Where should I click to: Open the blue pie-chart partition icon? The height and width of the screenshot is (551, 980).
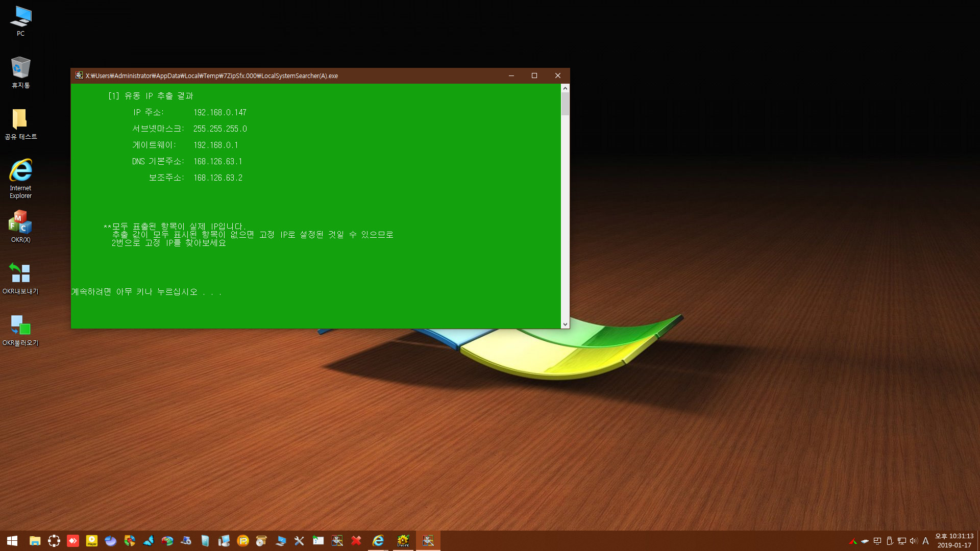[x=111, y=541]
